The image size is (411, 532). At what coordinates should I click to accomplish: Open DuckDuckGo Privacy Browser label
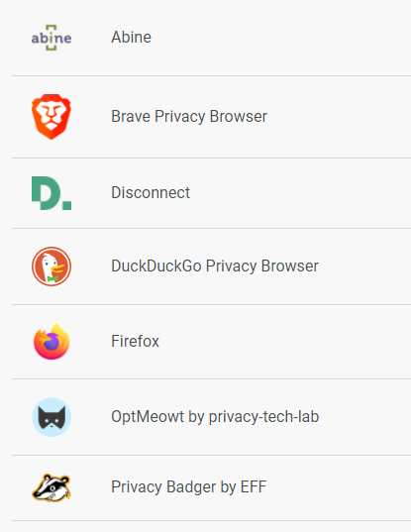click(x=215, y=266)
